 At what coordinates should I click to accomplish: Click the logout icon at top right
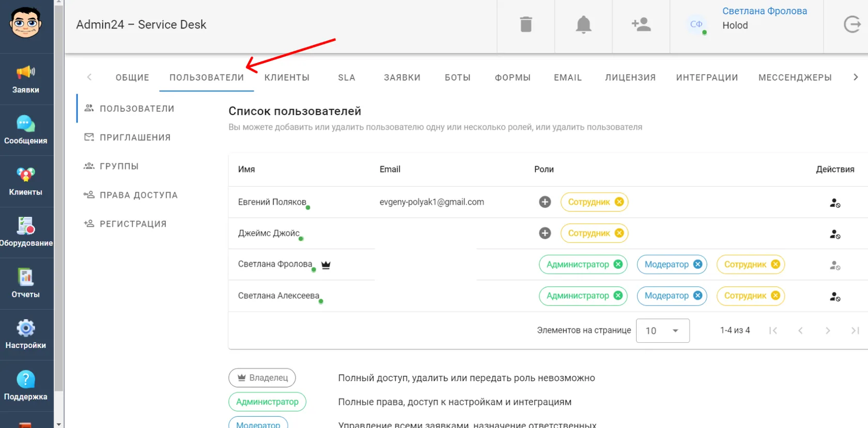(852, 24)
